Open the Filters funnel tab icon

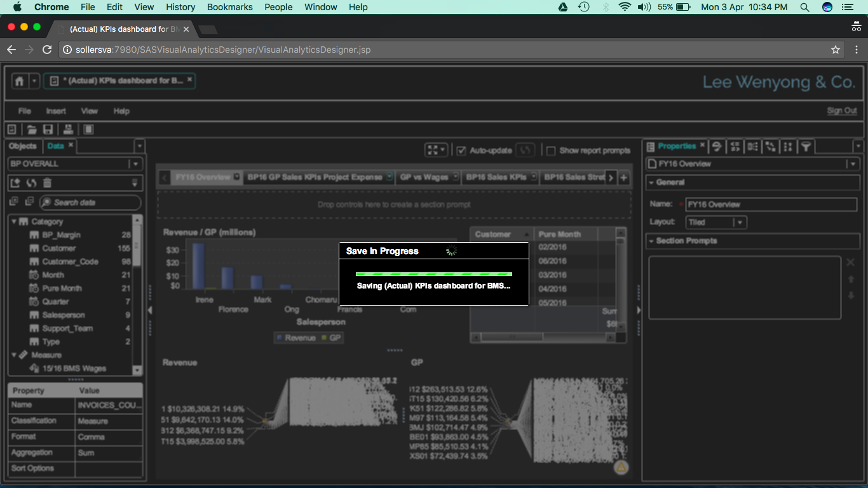pos(805,147)
